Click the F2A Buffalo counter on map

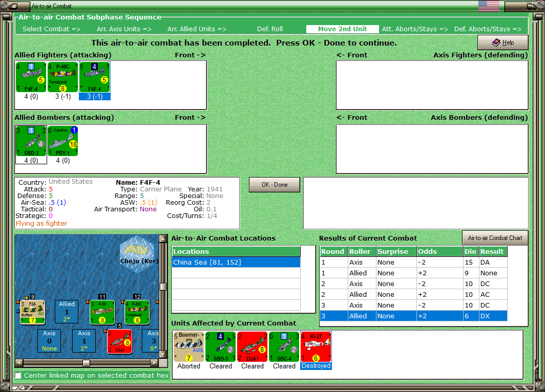(x=32, y=312)
